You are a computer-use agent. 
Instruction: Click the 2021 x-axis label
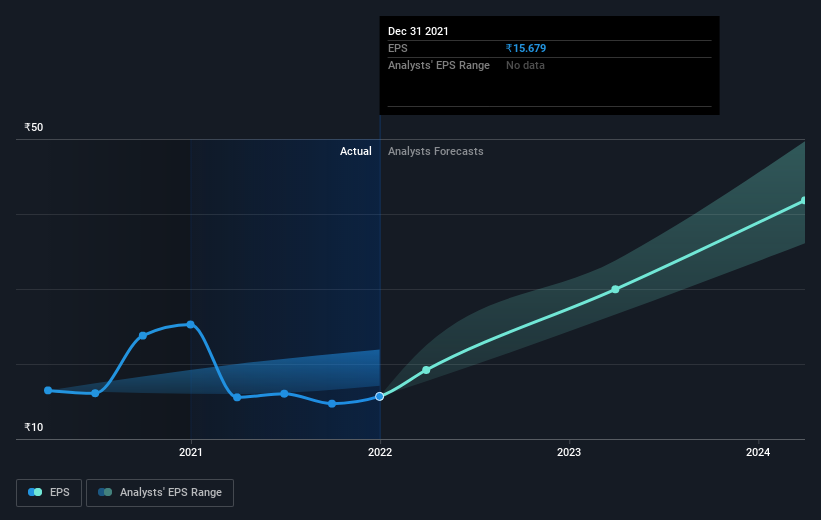pyautogui.click(x=190, y=452)
